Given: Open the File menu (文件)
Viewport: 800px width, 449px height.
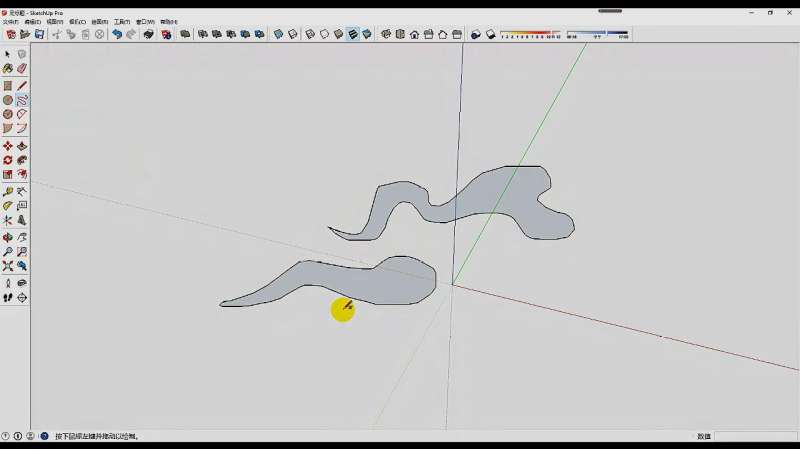Looking at the screenshot, I should point(10,21).
